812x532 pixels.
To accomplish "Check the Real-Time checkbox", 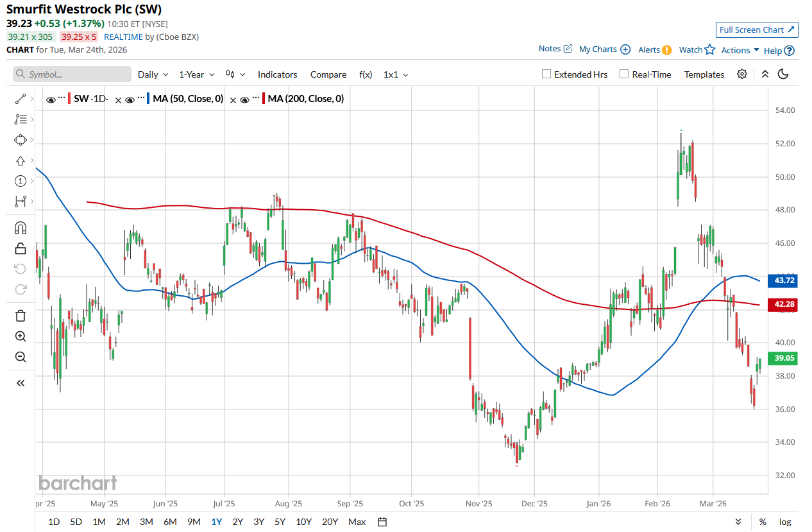I will click(x=624, y=74).
